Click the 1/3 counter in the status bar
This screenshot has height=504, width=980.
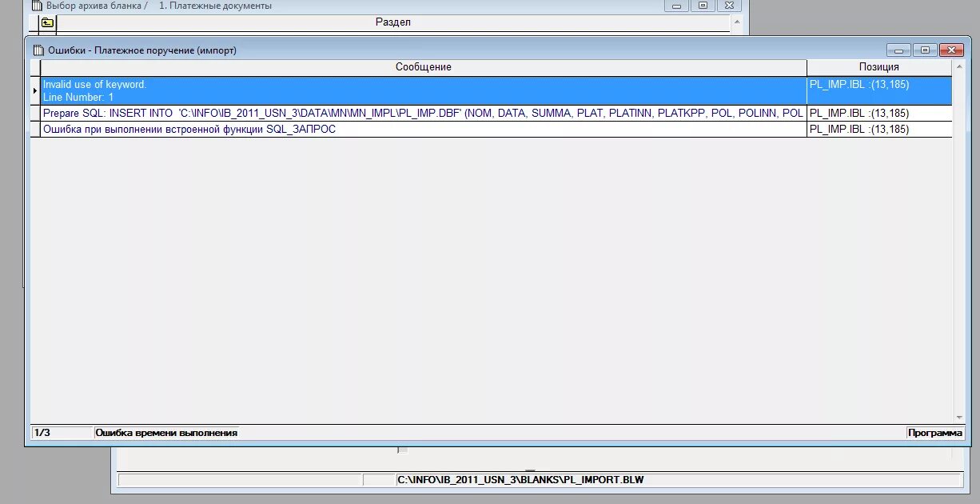pos(62,433)
